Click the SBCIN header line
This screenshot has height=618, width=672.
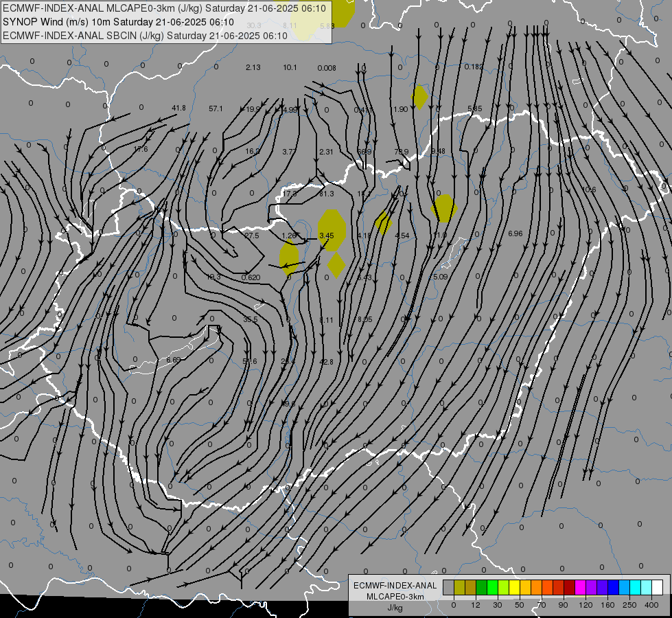[145, 36]
